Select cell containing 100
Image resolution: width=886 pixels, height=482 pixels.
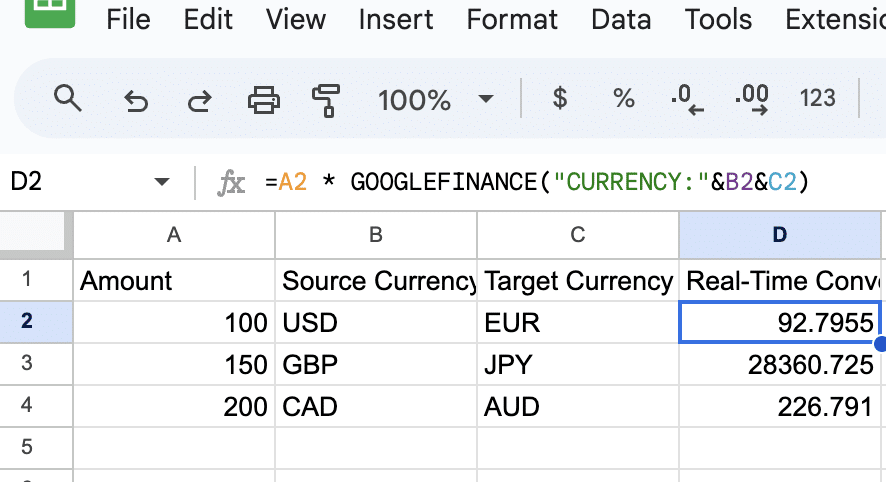tap(174, 322)
